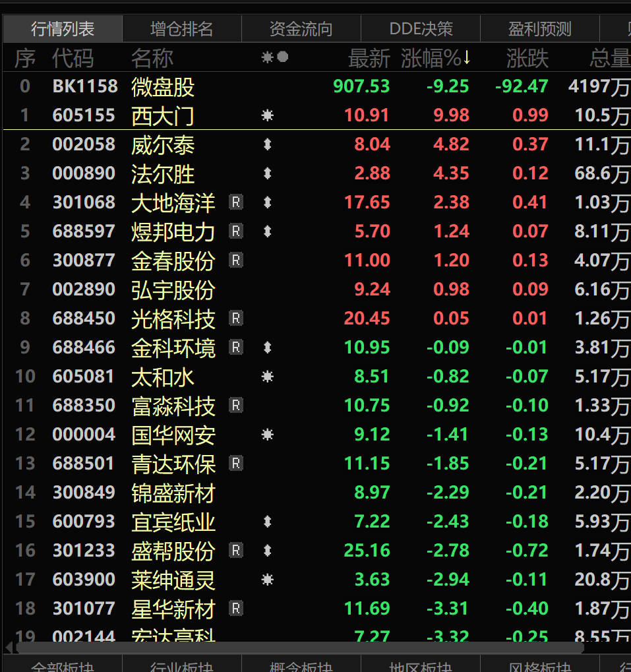Sort by 最新 column header
631x672 pixels.
(x=369, y=58)
